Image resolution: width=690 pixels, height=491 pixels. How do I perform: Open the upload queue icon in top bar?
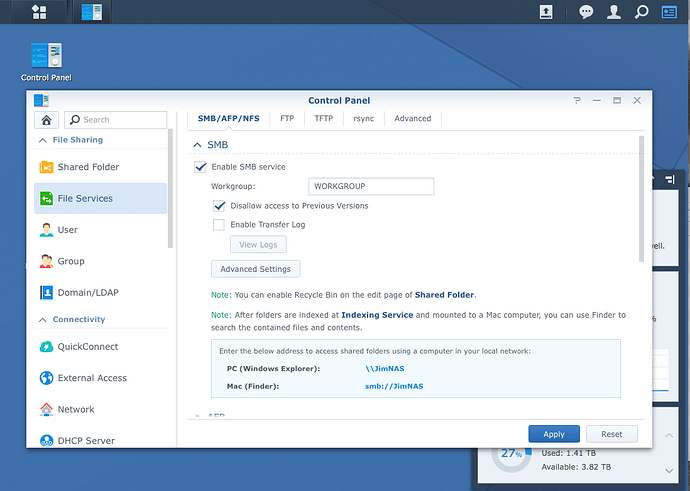coord(546,12)
